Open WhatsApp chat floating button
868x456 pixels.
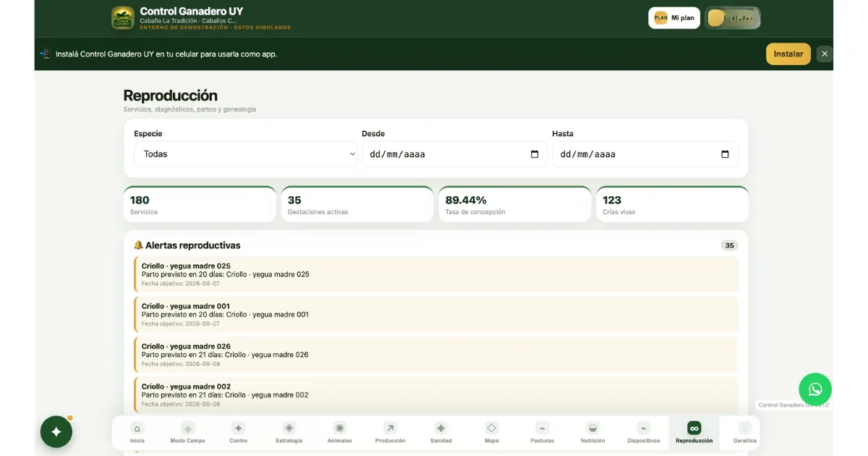(815, 389)
